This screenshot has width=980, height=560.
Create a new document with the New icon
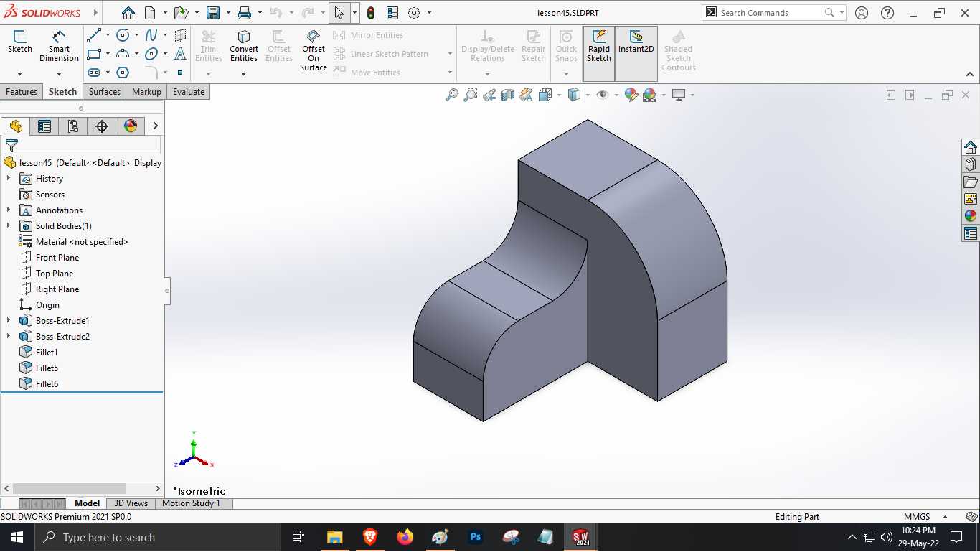click(x=150, y=13)
